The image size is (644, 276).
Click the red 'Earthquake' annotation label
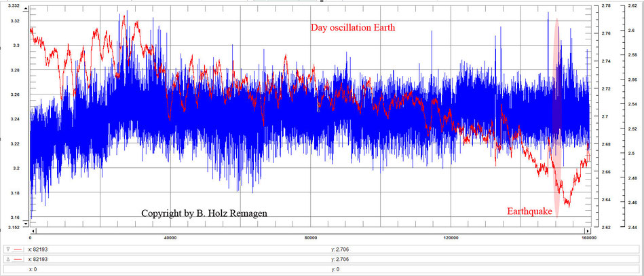(529, 211)
